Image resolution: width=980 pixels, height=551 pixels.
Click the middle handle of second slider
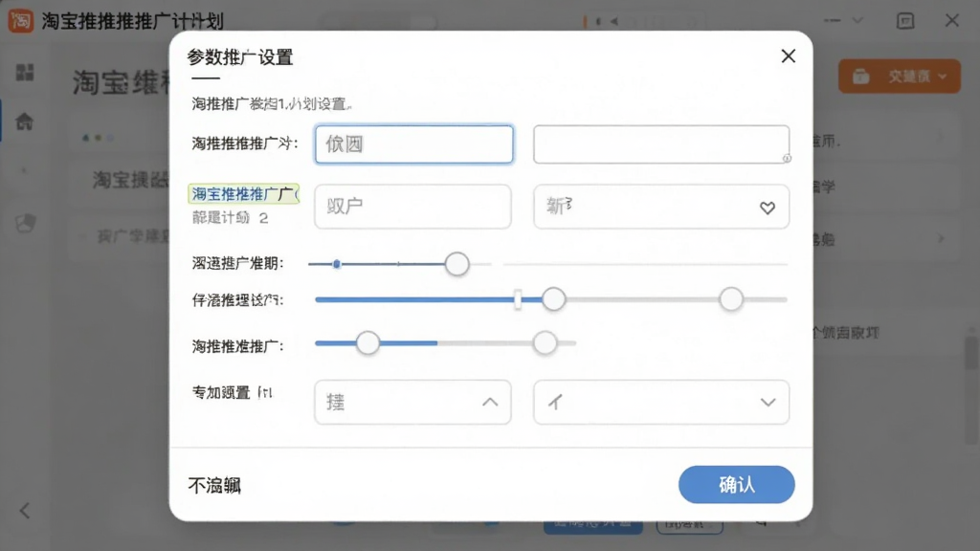point(553,299)
